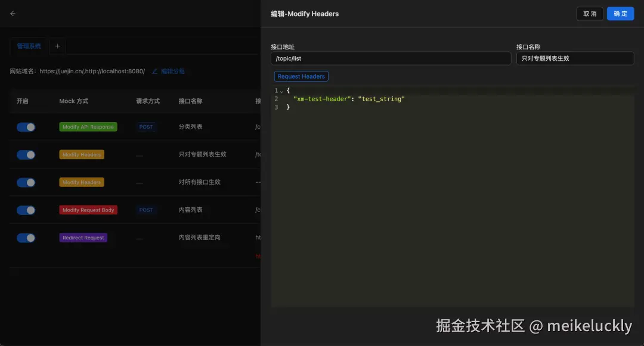Click the Modify Headers tag in 只对专题列表生效 row

82,155
